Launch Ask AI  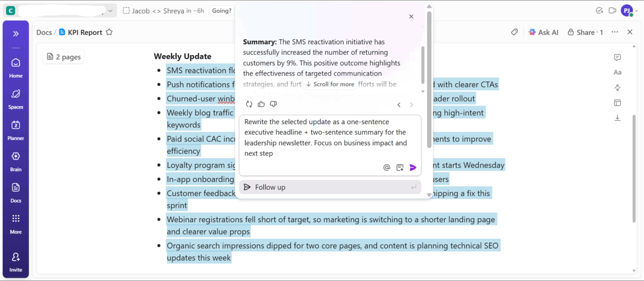tap(543, 32)
